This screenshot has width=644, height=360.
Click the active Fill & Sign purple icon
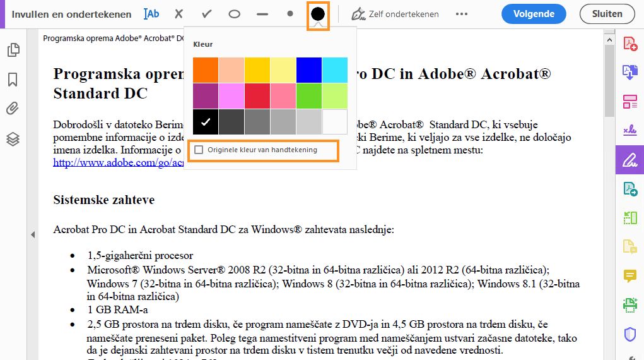pyautogui.click(x=629, y=160)
